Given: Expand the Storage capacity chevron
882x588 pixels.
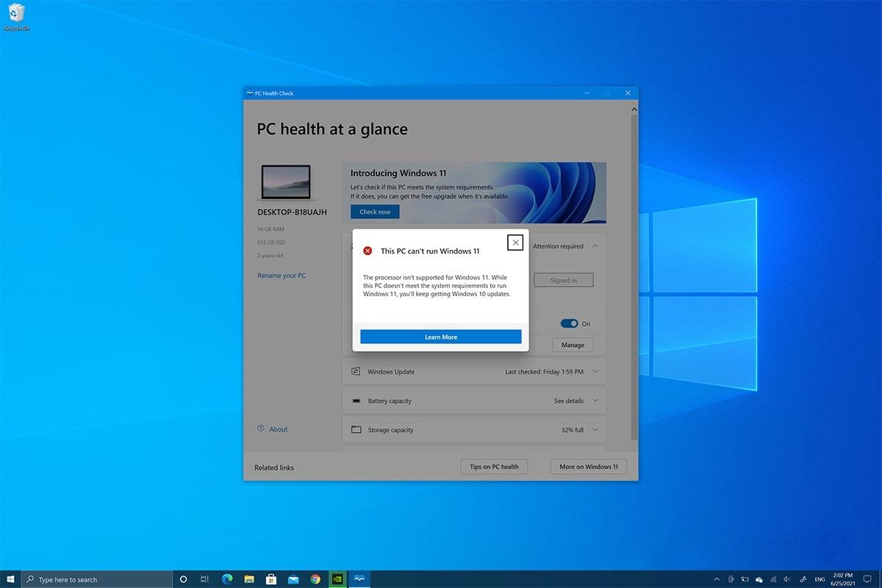Looking at the screenshot, I should (x=595, y=430).
